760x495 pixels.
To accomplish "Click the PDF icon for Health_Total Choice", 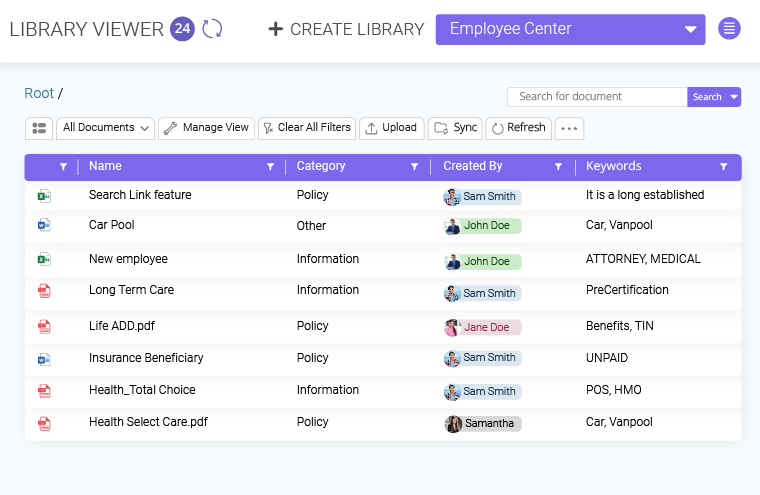I will (44, 391).
